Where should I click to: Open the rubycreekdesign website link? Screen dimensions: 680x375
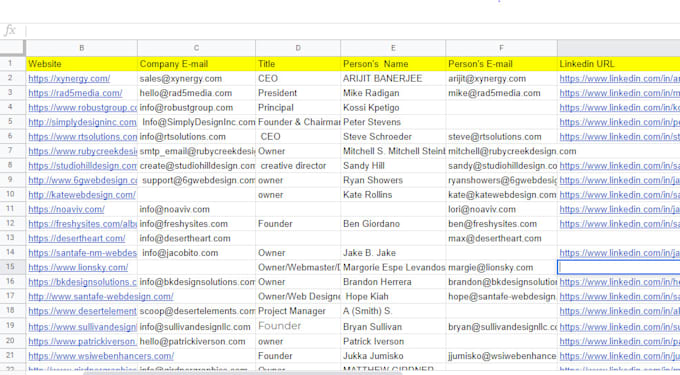point(82,151)
